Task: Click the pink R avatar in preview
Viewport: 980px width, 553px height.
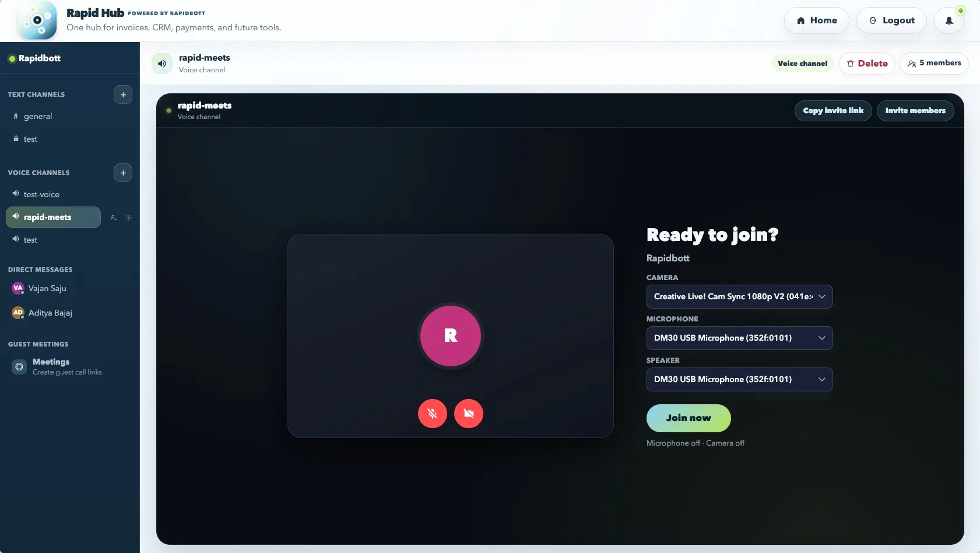Action: point(451,336)
